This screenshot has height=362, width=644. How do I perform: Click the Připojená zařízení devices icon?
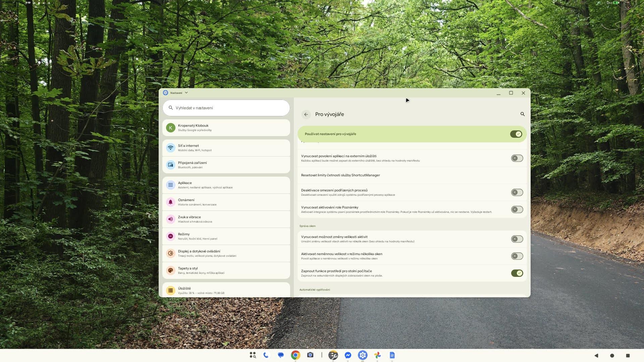(x=171, y=165)
